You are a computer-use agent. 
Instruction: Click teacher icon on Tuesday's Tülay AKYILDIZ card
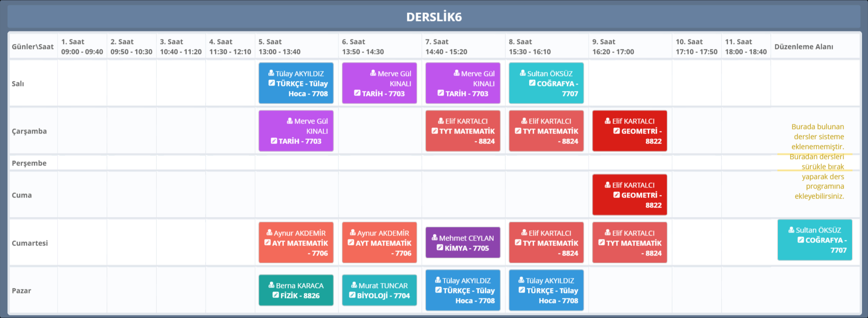[x=271, y=73]
